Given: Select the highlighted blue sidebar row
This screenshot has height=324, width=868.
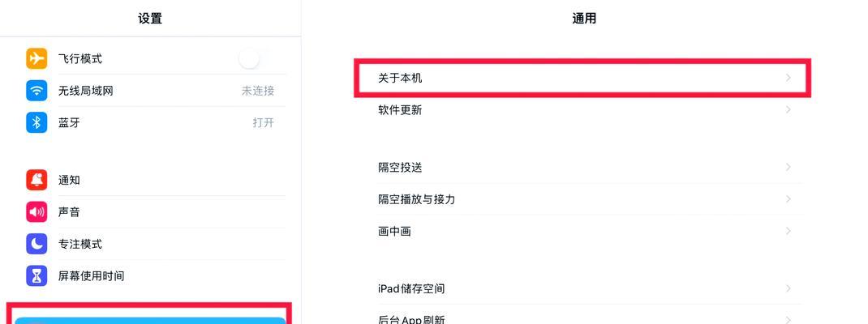Looking at the screenshot, I should click(x=150, y=321).
